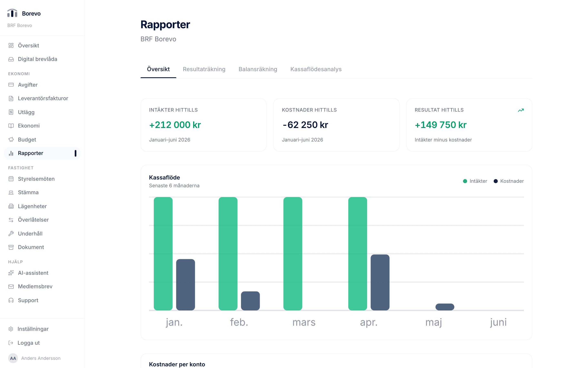The image size is (588, 368).
Task: Click the Budget piggy bank icon
Action: tap(11, 139)
